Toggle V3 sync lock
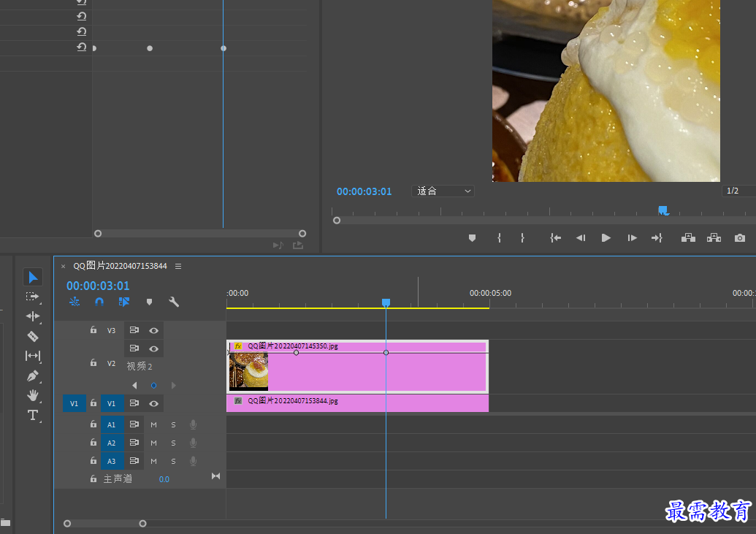Viewport: 756px width, 534px height. click(x=134, y=330)
